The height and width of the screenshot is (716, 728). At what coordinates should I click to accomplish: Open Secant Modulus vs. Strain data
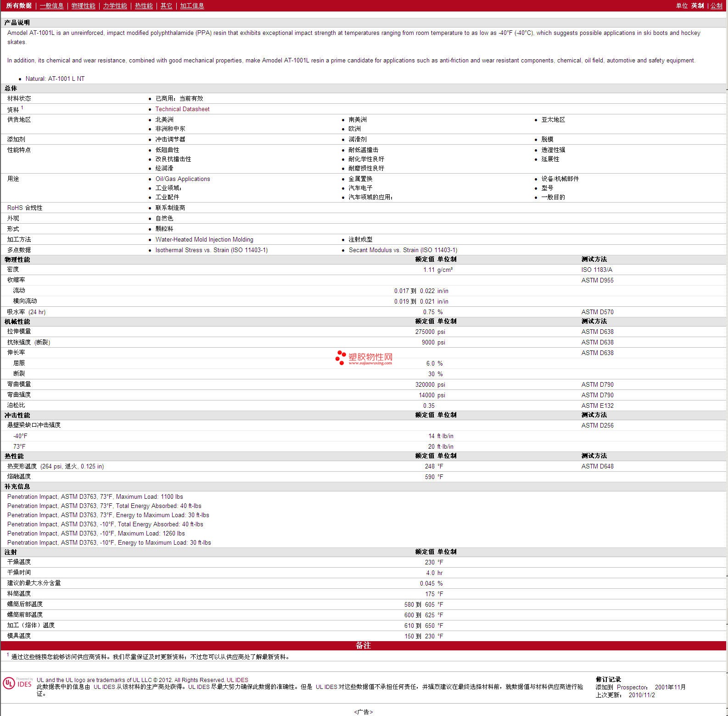point(403,250)
